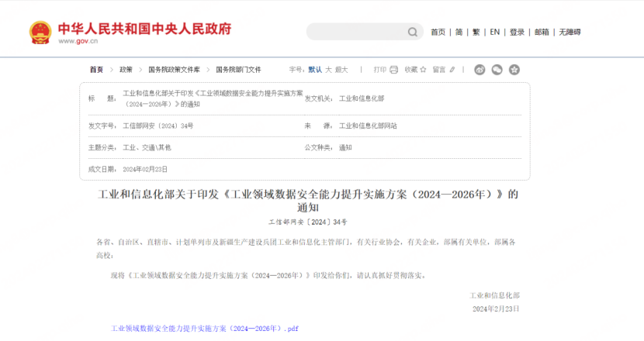Share to QQ Zone star icon
Viewport: 644px width, 341px height.
(514, 70)
